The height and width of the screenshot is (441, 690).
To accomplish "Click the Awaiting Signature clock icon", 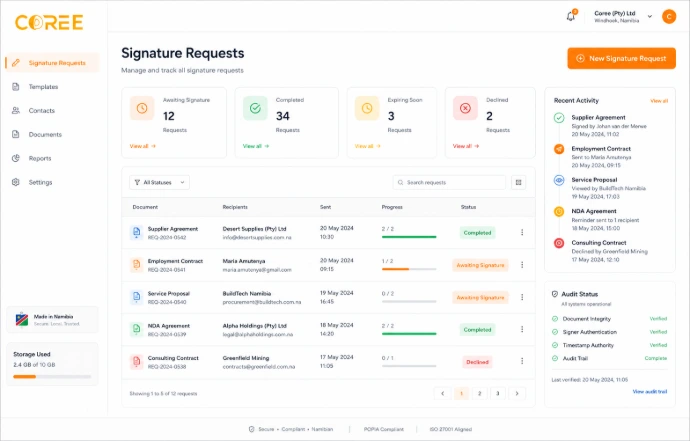I will [x=142, y=108].
